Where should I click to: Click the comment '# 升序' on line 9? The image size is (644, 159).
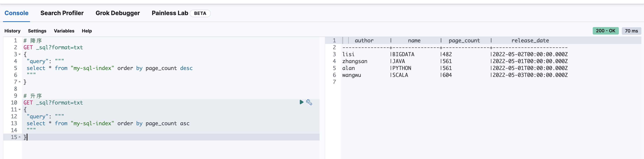(32, 96)
